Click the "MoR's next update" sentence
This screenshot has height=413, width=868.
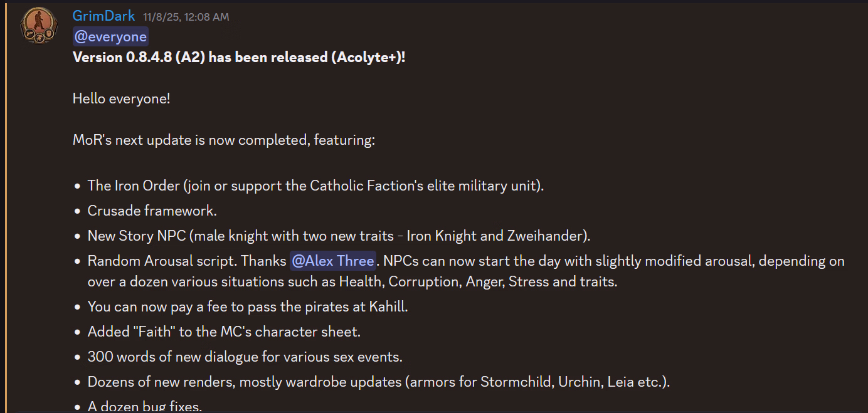click(x=223, y=140)
